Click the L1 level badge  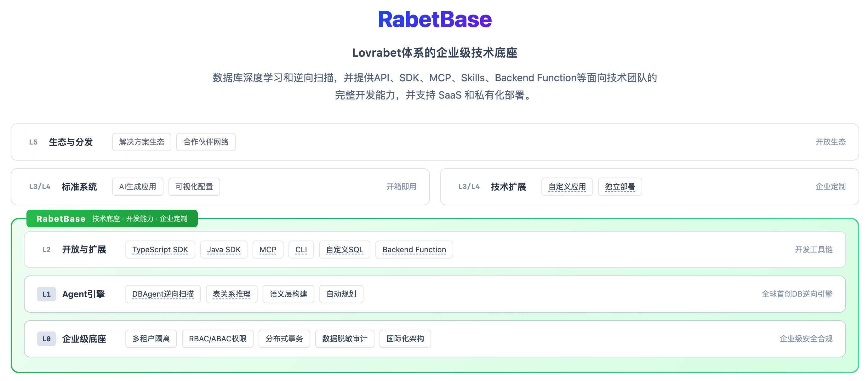(47, 294)
